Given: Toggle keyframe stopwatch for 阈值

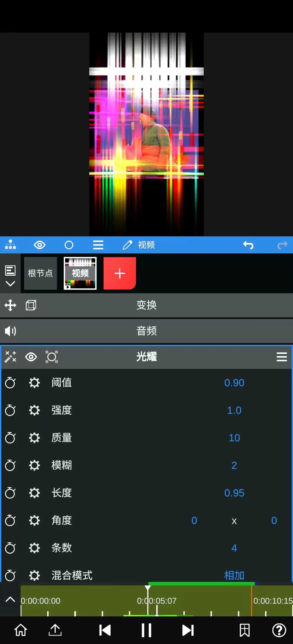Looking at the screenshot, I should click(x=10, y=383).
